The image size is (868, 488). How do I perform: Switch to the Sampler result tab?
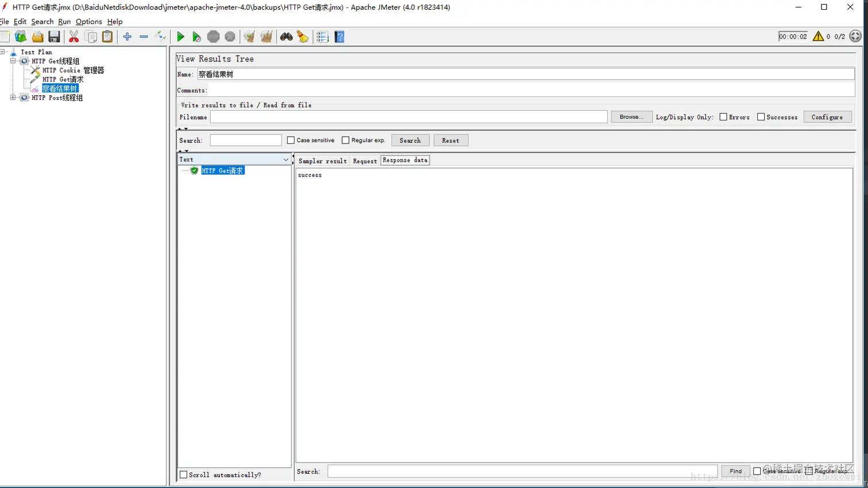(322, 161)
